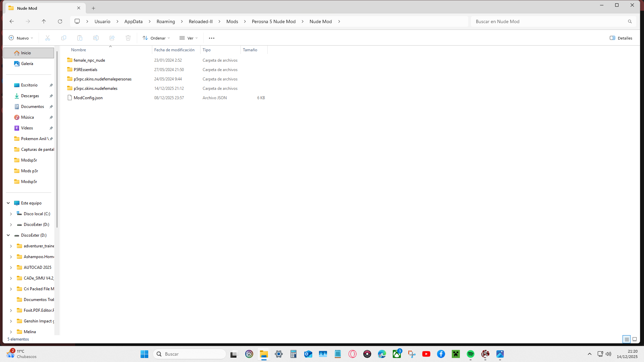Select Inicio in the navigation pane
This screenshot has height=362, width=644.
pos(29,53)
